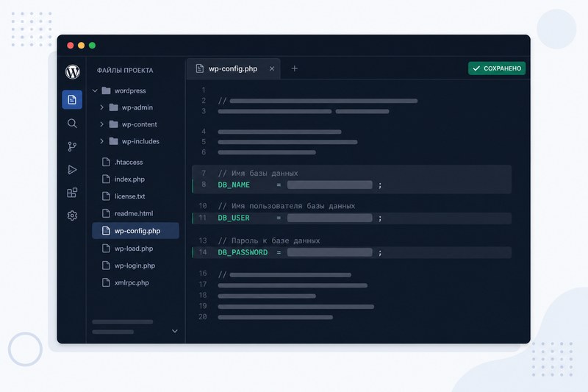Click the wp-login.php file icon
588x392 pixels.
coord(106,266)
